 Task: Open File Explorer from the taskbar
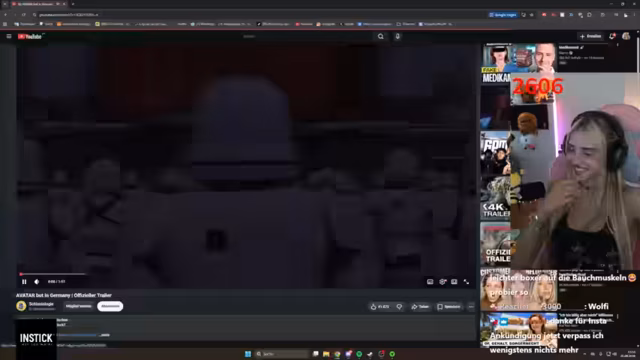326,354
